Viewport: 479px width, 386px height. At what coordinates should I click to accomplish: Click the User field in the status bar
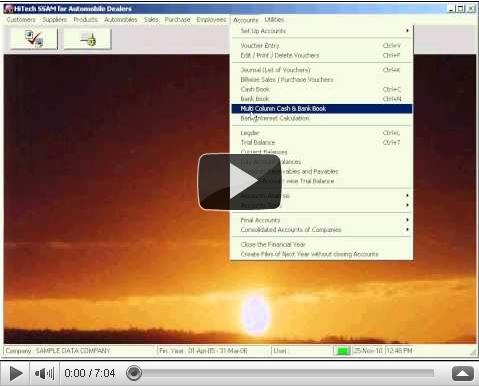click(x=302, y=351)
